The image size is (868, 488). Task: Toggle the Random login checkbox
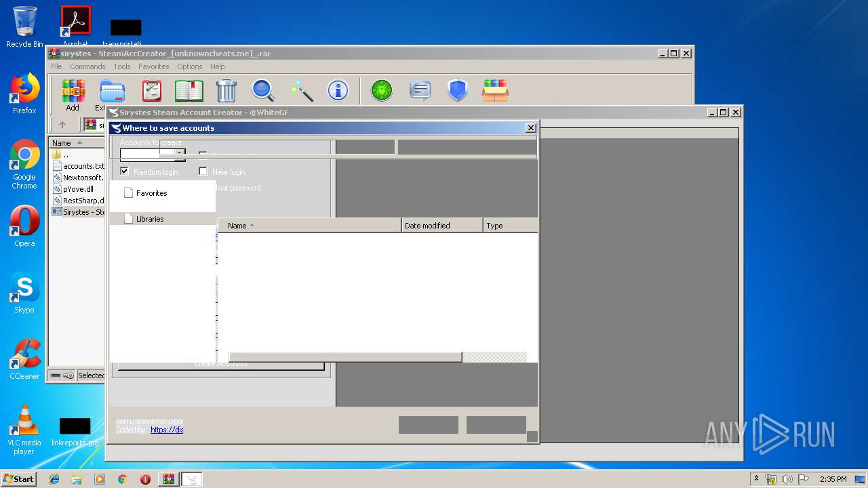click(x=125, y=171)
